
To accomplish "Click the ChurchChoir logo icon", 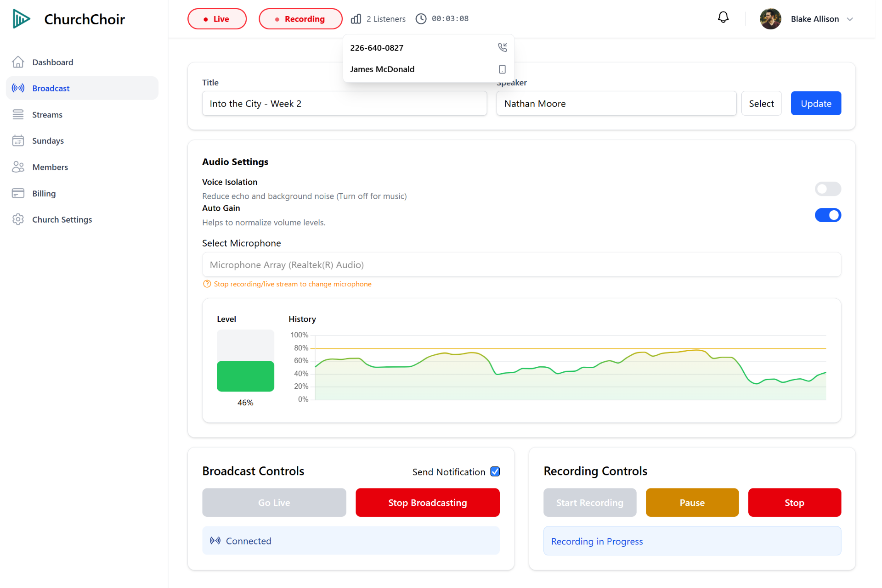I will [x=21, y=19].
